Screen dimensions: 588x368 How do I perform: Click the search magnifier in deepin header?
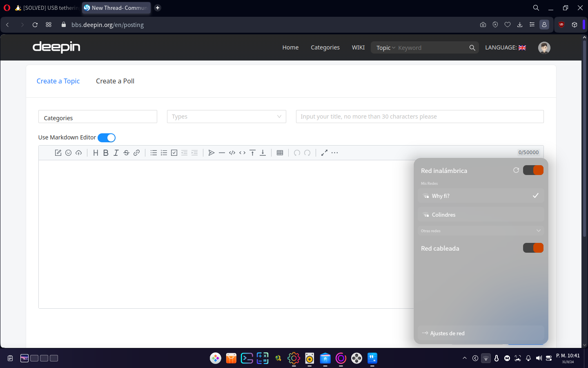click(472, 48)
